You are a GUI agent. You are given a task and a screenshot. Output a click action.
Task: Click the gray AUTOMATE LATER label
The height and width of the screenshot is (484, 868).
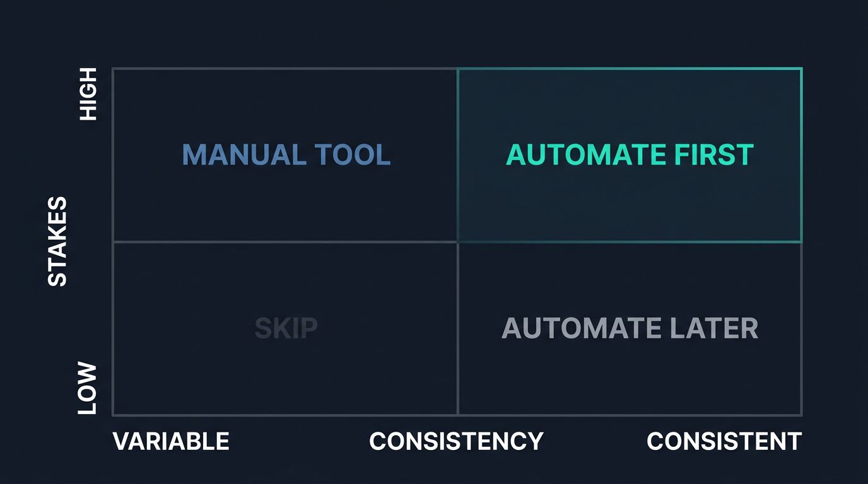pos(630,328)
